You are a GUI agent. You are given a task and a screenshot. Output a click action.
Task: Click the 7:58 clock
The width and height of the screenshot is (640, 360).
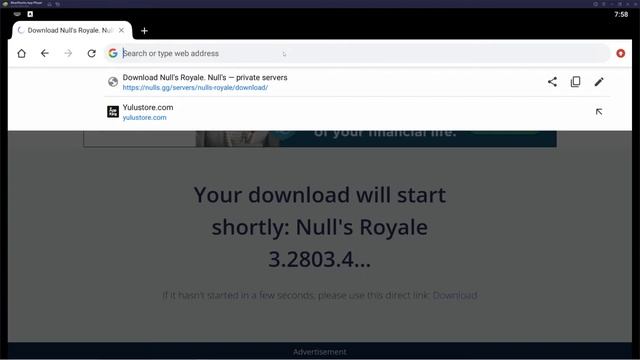[x=621, y=14]
